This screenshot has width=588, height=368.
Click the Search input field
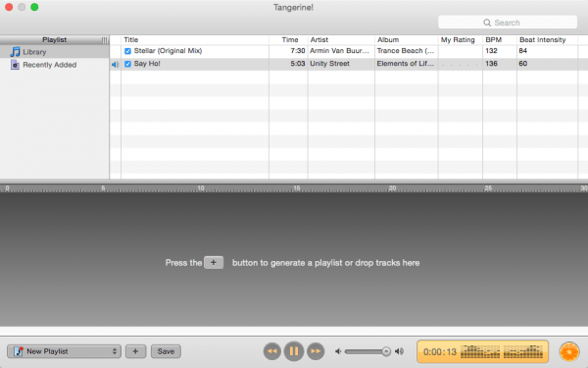point(508,23)
